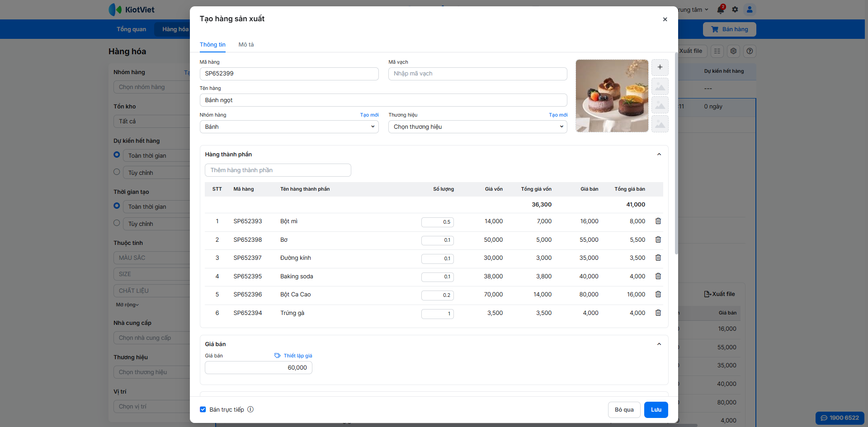The width and height of the screenshot is (868, 427).
Task: Switch to the Mô tả tab
Action: (x=246, y=45)
